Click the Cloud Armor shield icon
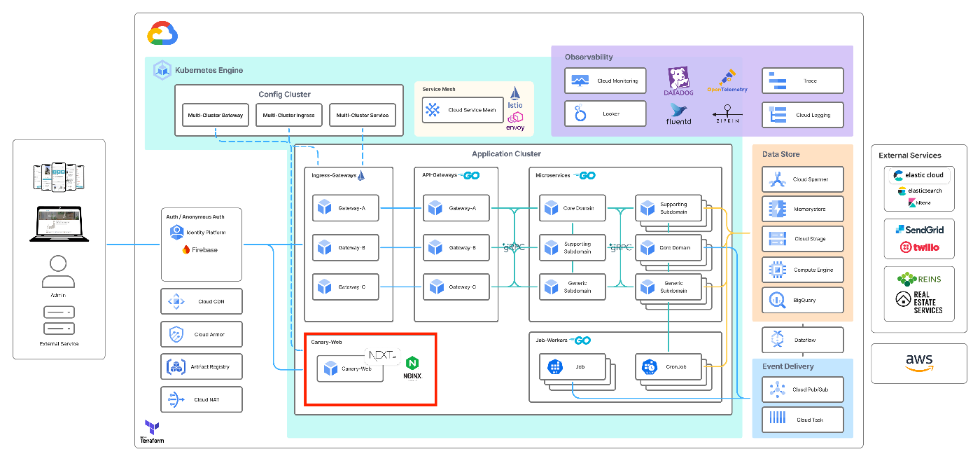The width and height of the screenshot is (980, 461). tap(175, 334)
